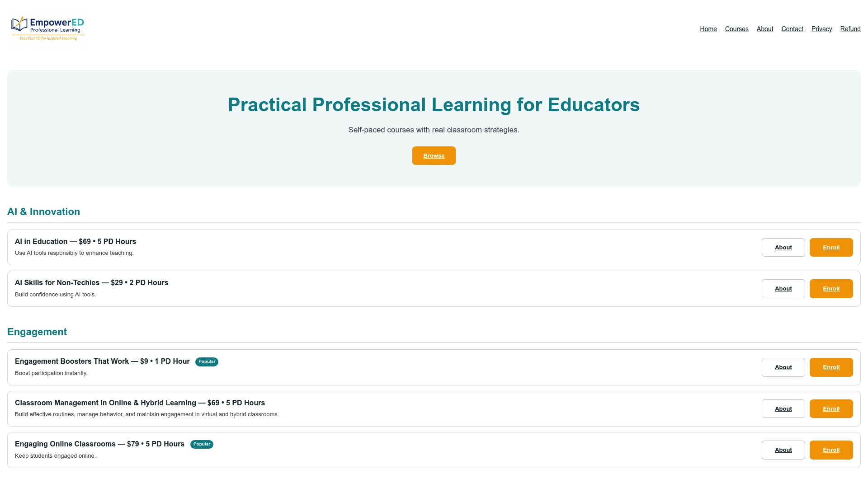This screenshot has height=488, width=868.
Task: Go to Courses in navigation
Action: (737, 29)
